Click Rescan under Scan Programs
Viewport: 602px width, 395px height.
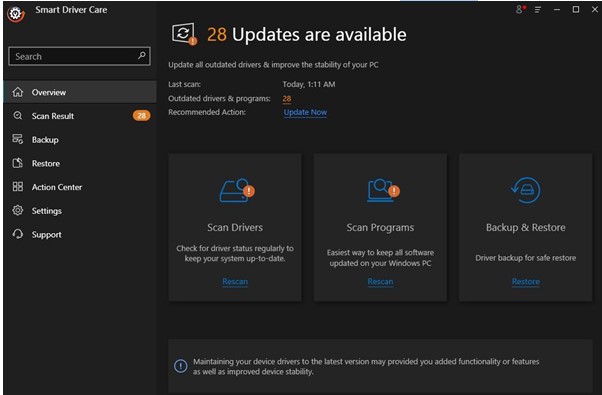coord(380,281)
